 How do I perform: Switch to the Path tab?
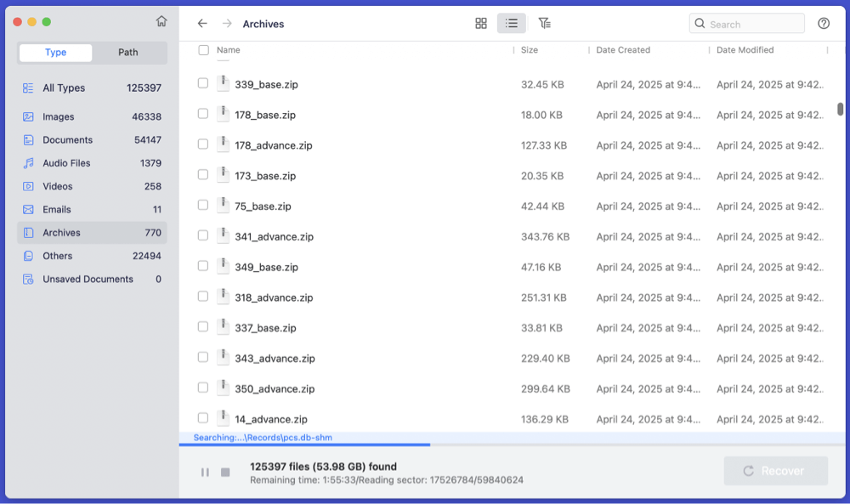[127, 52]
